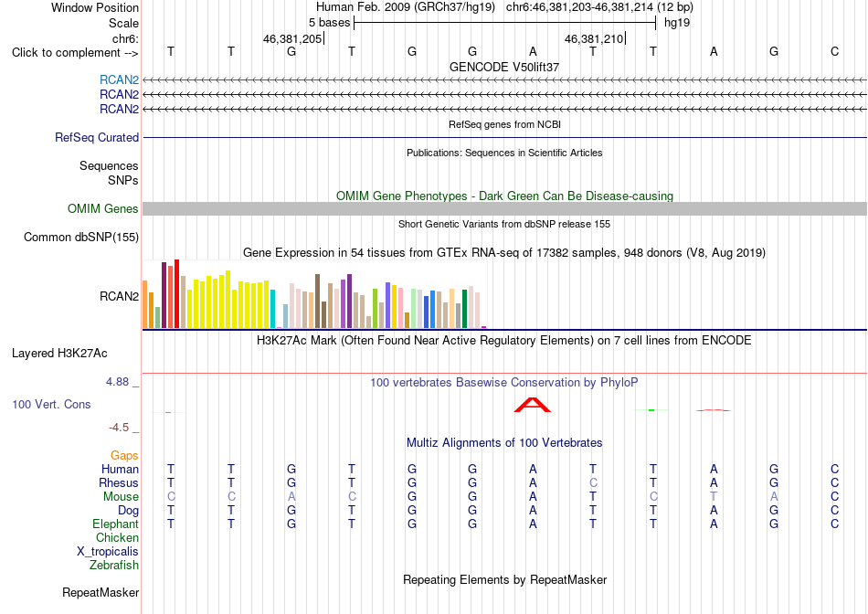The height and width of the screenshot is (614, 868).
Task: Click the OMIM Gene Phenotypes green title
Action: point(504,196)
